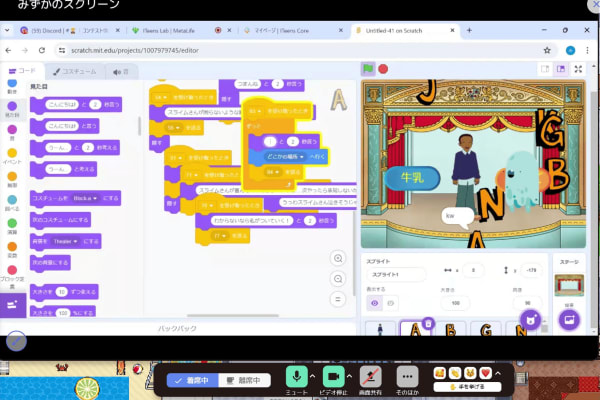600x400 pixels.
Task: Select the 演算 green category circle
Action: coord(12,223)
